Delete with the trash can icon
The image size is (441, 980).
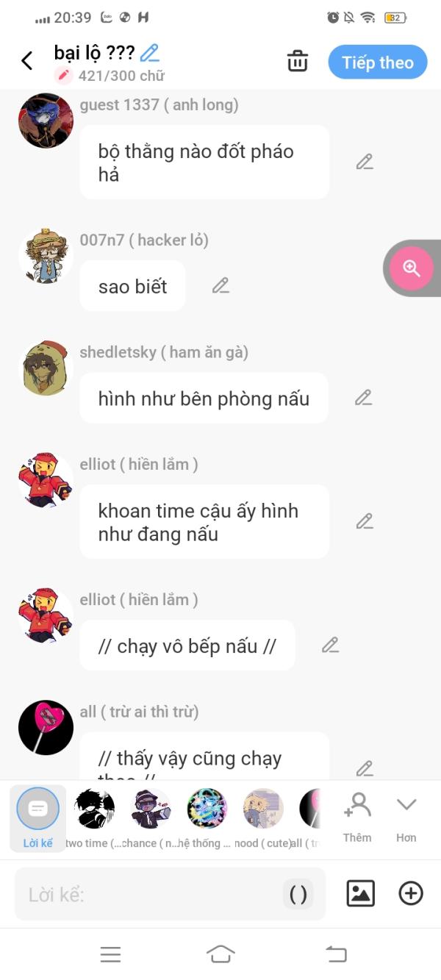click(x=298, y=61)
